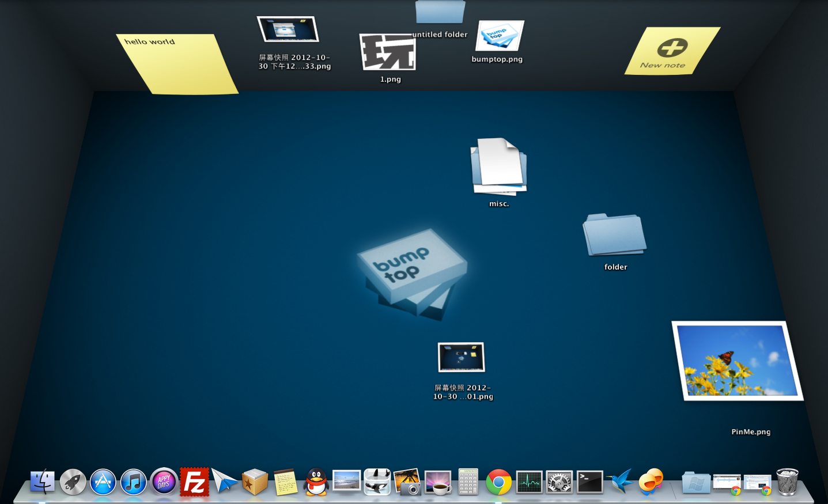Select the screenshot ending …01.png
Screen dimensions: 828x504
[x=462, y=357]
